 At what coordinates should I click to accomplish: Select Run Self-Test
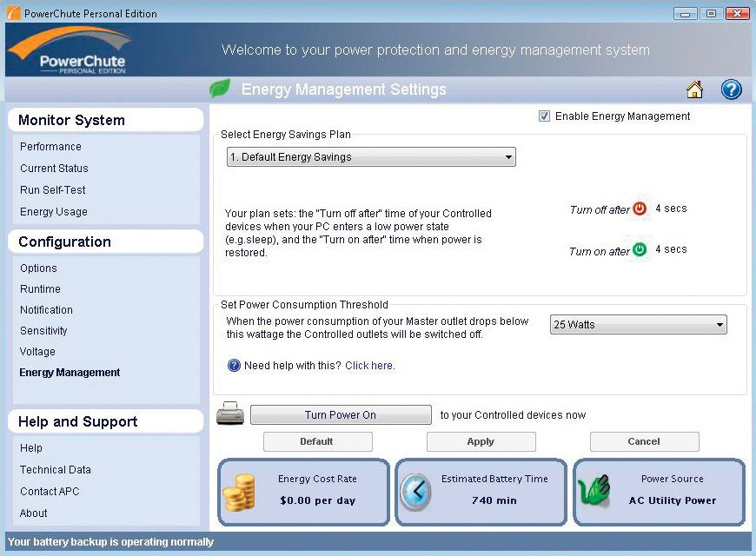[52, 190]
